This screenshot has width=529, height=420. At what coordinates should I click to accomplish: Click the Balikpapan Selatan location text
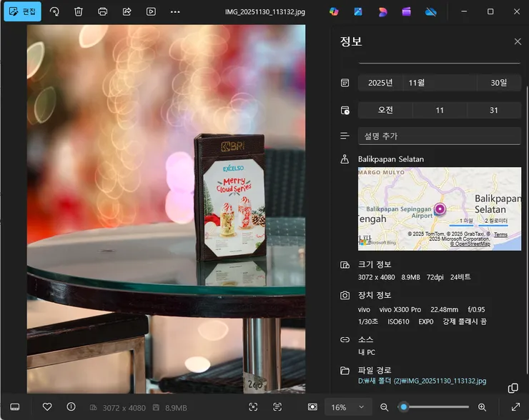coord(391,159)
